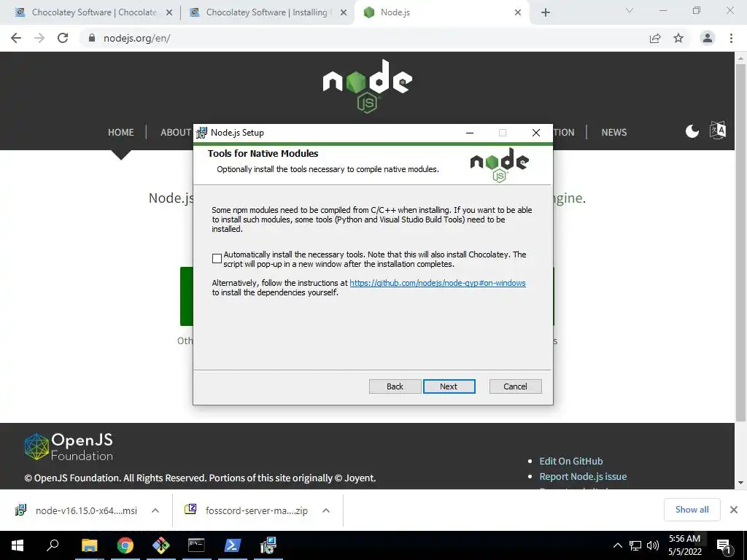
Task: Open the HOME nav item on nodejs.org
Action: [120, 133]
